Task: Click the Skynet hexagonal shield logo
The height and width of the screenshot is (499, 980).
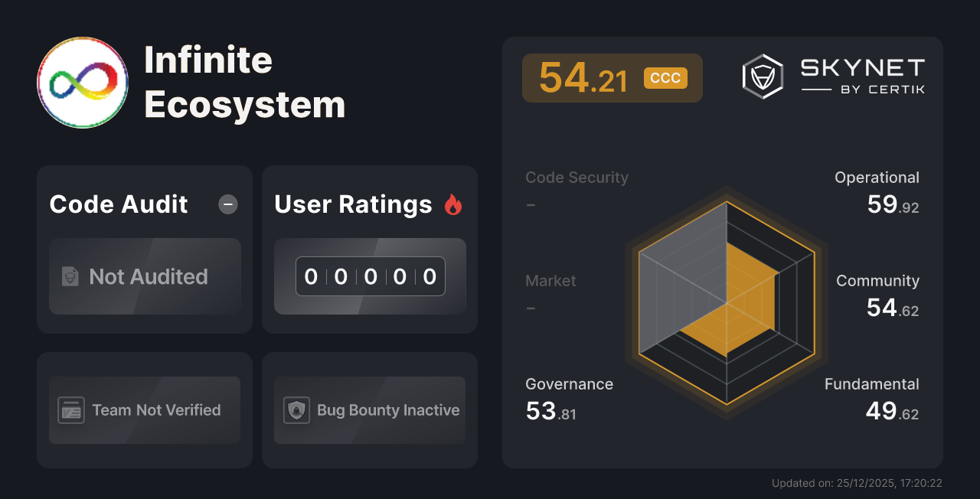Action: click(x=762, y=76)
